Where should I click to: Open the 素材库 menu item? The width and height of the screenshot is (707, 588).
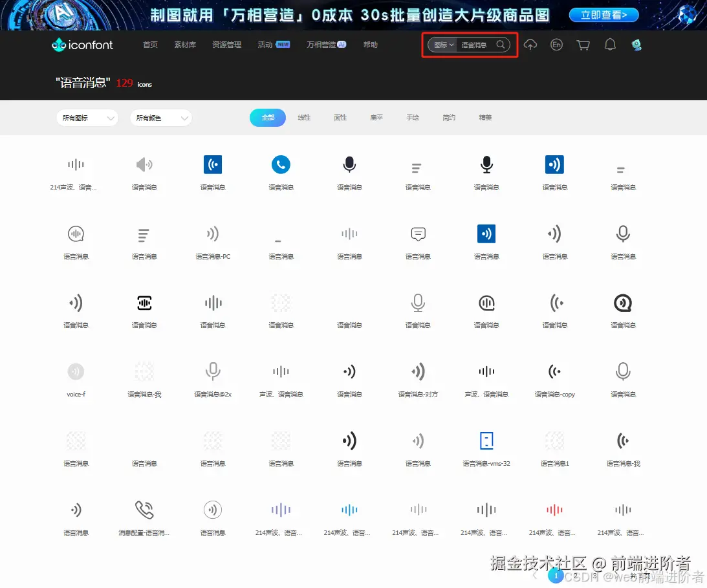185,45
